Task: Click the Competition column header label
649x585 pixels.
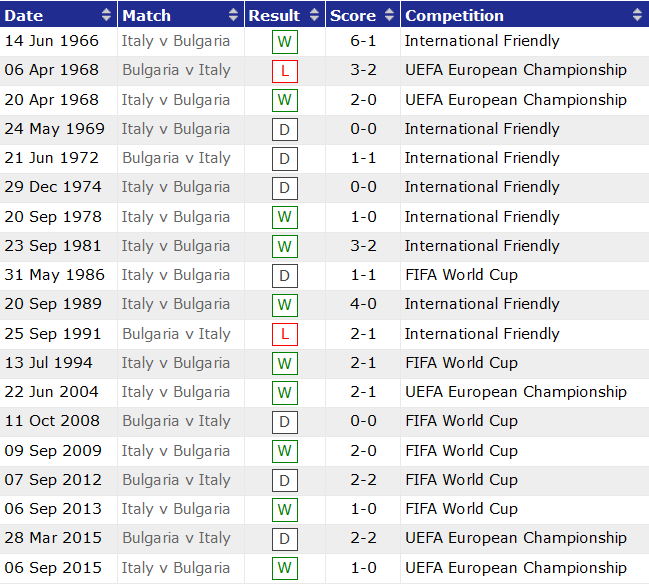Action: pyautogui.click(x=454, y=15)
